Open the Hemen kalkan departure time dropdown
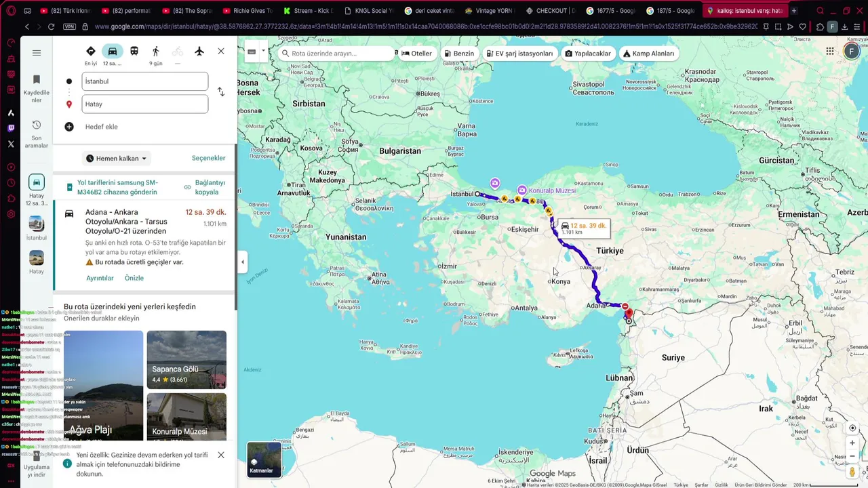Screen dimensions: 868x488 pos(117,159)
